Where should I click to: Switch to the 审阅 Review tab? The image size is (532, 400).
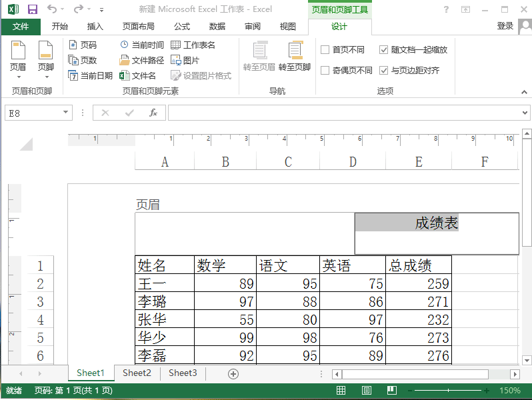click(253, 27)
